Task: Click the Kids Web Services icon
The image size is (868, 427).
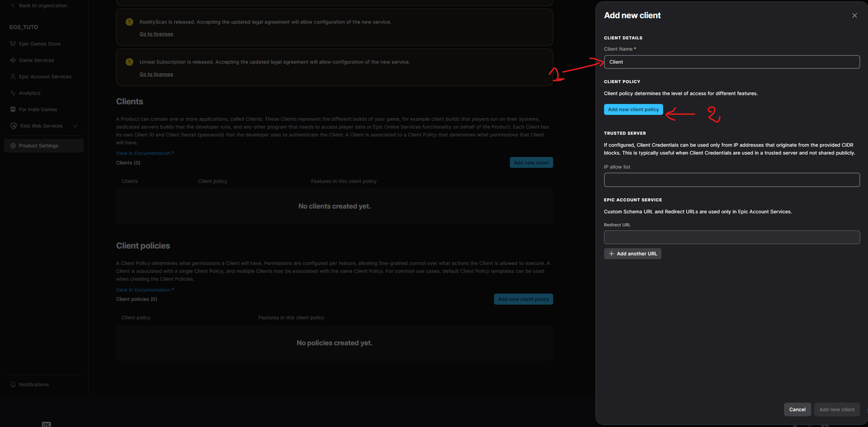Action: click(12, 126)
